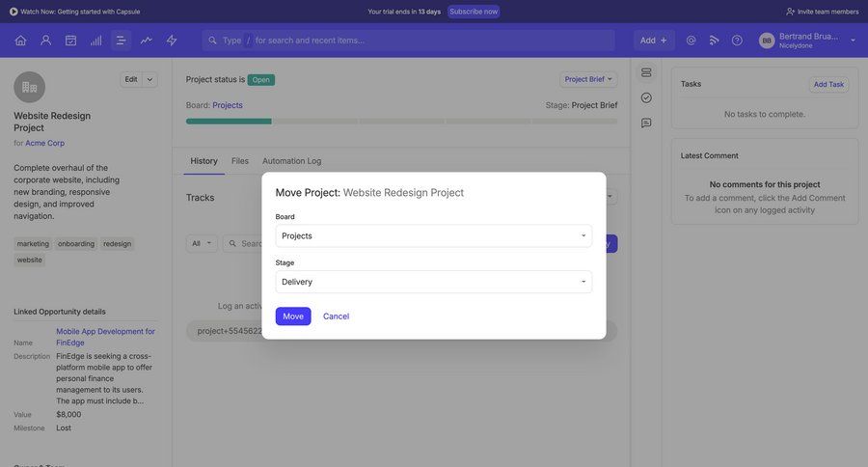Expand the Board dropdown showing Projects

point(433,235)
